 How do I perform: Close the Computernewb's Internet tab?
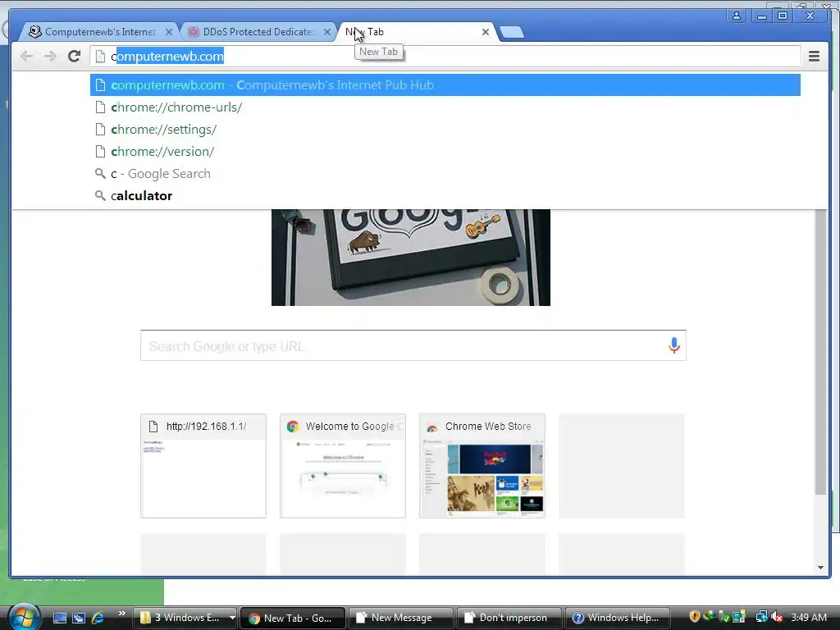[169, 32]
